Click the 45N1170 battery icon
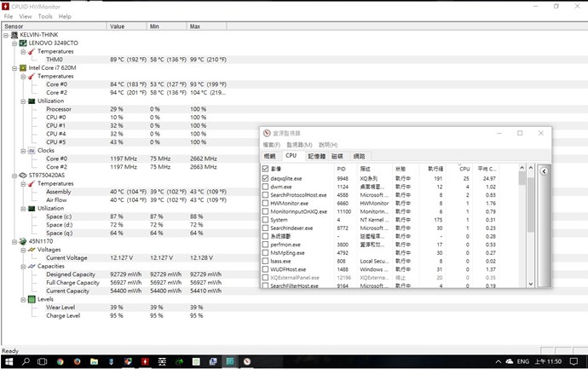The width and height of the screenshot is (588, 369). 23,240
